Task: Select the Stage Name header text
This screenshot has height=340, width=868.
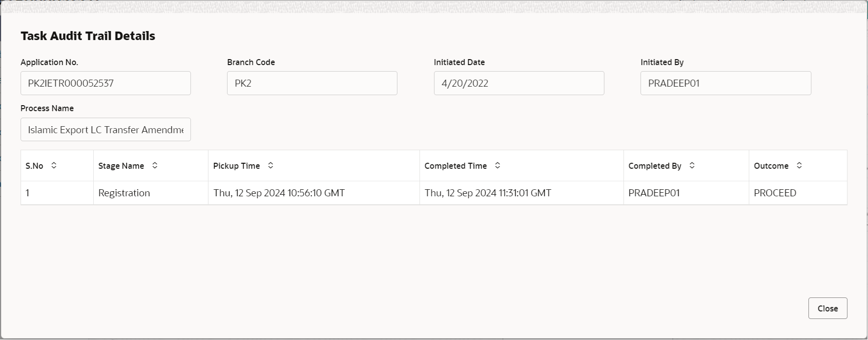Action: tap(121, 166)
